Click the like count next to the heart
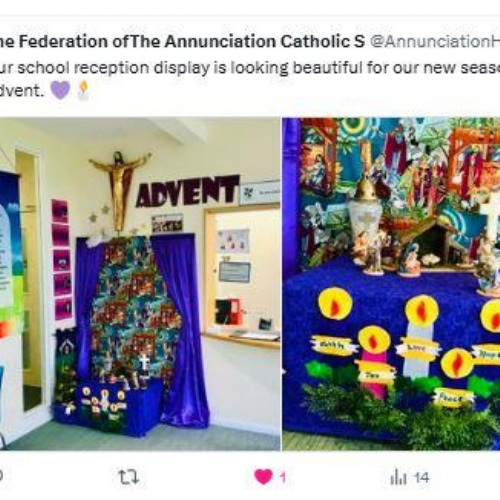This screenshot has width=500, height=500. point(283,478)
